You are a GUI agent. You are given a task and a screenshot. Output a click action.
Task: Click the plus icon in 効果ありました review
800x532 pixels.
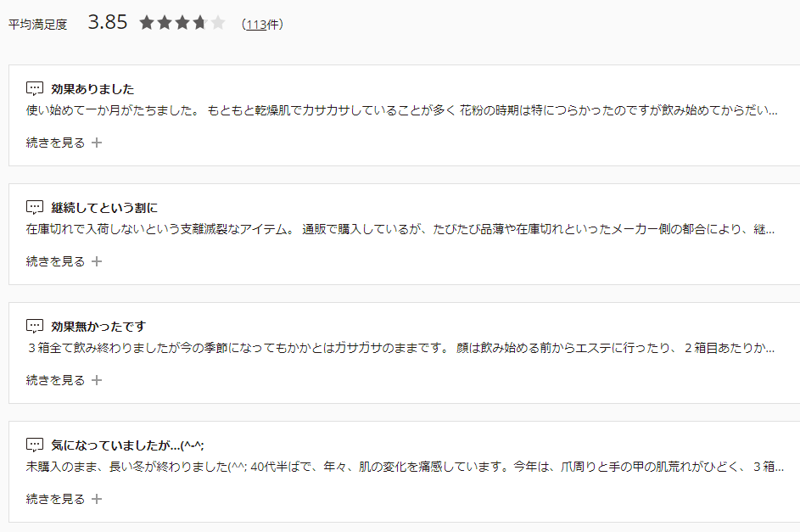[x=97, y=143]
